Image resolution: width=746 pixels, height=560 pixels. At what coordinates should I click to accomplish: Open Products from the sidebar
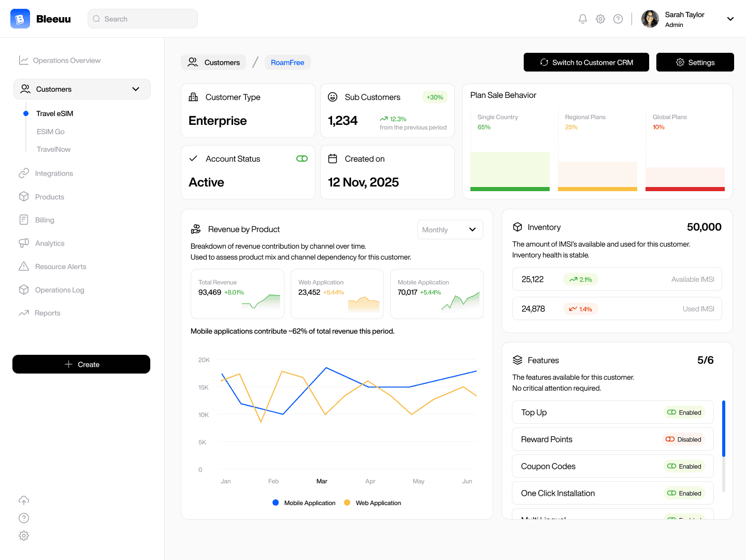pos(41,197)
